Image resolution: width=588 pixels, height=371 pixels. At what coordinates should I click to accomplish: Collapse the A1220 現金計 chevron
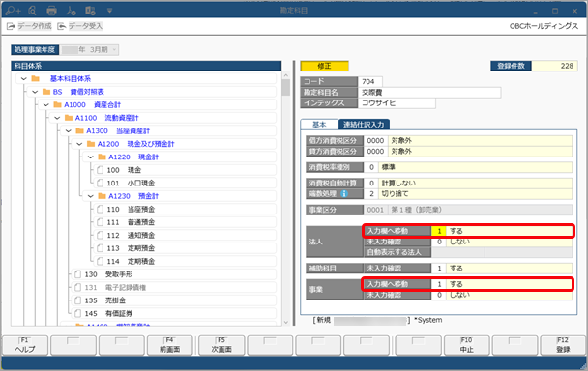(90, 157)
